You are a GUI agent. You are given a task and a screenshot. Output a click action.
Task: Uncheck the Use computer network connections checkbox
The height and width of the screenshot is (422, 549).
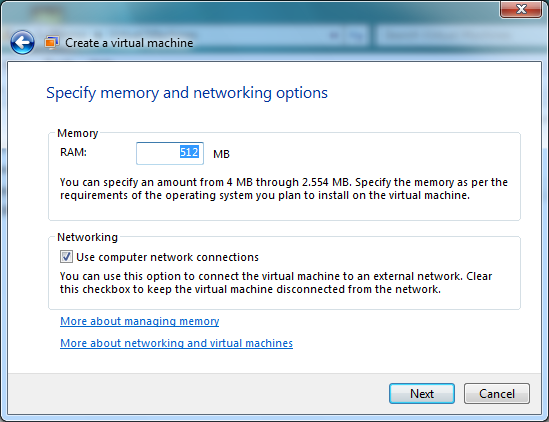tap(66, 257)
